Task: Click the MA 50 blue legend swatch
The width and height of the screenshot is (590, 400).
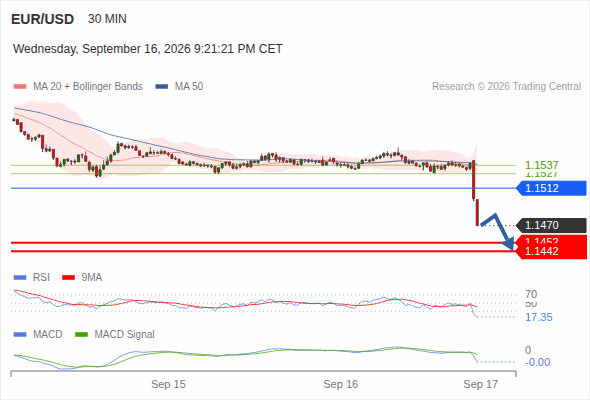Action: tap(162, 87)
